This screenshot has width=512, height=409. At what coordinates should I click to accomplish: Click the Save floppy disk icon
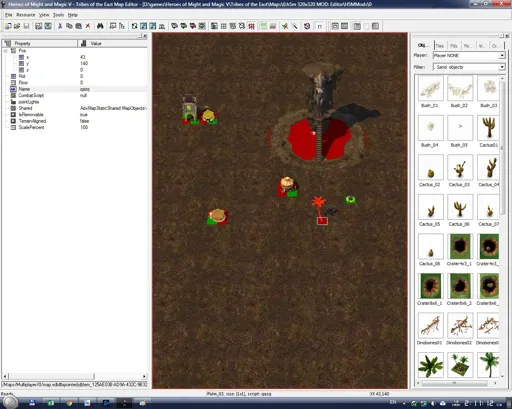(x=26, y=26)
